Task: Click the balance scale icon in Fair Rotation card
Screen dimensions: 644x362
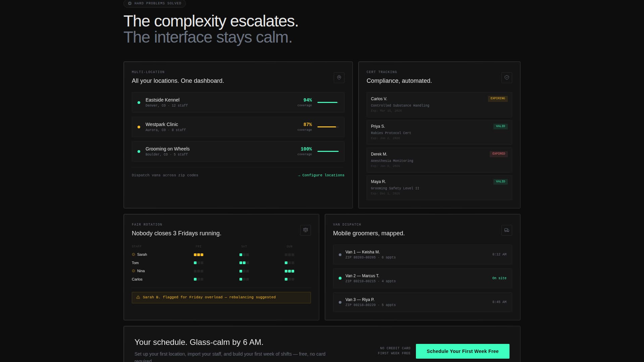Action: 306,230
